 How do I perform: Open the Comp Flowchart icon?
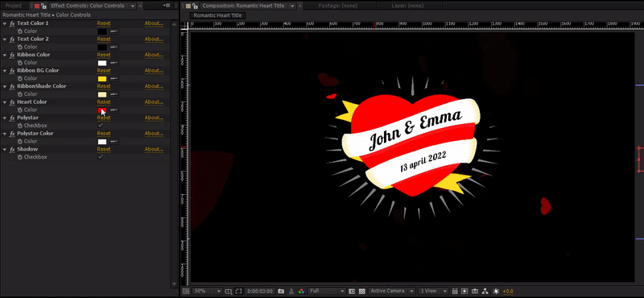(485, 291)
